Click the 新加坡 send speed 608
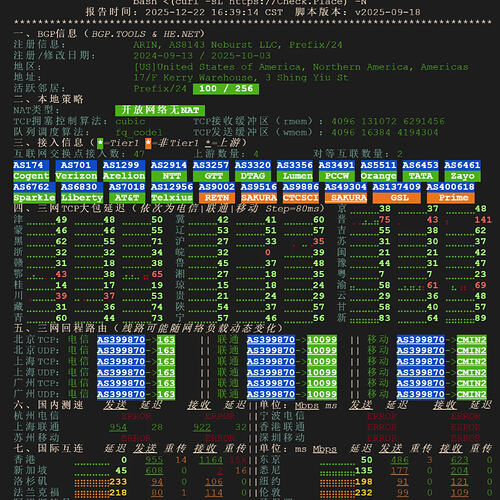The height and width of the screenshot is (500, 500). [154, 471]
